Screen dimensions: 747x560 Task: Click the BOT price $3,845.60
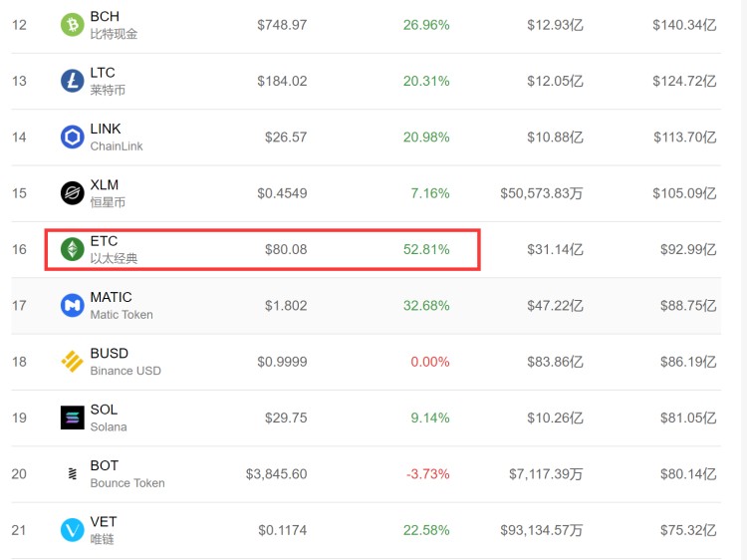[276, 473]
